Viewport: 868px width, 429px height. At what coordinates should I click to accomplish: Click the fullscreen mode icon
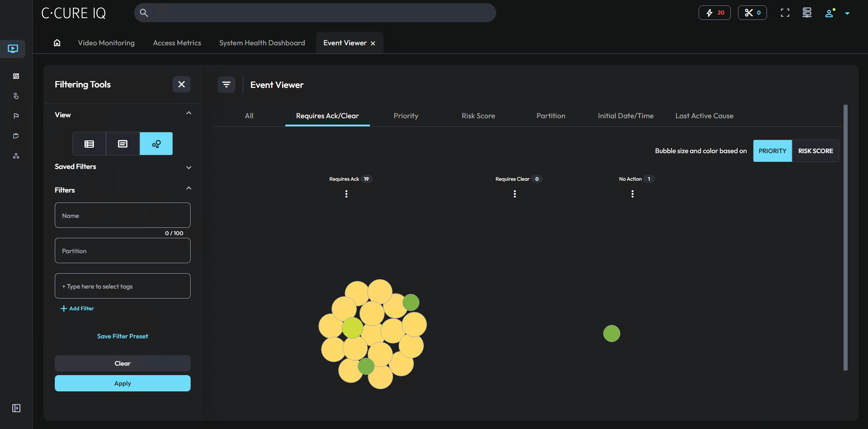(785, 12)
